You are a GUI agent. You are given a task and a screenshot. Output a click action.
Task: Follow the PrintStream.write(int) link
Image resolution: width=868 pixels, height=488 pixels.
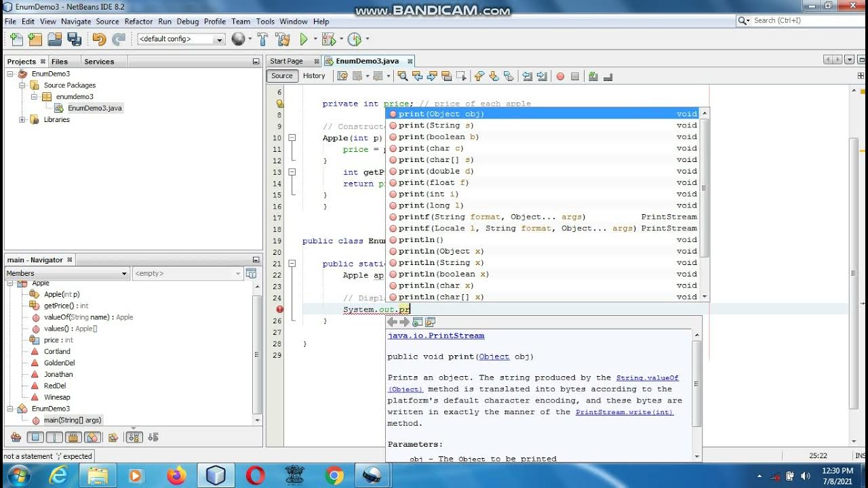click(x=625, y=412)
